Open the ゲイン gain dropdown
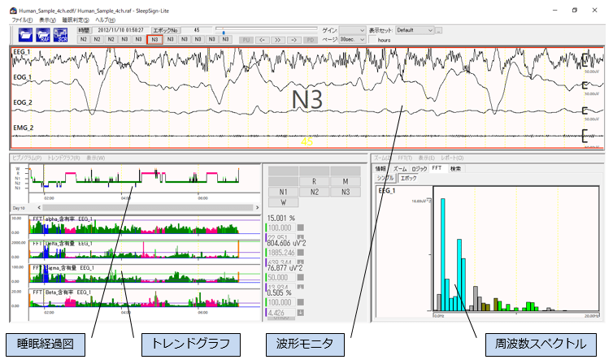 click(x=351, y=29)
